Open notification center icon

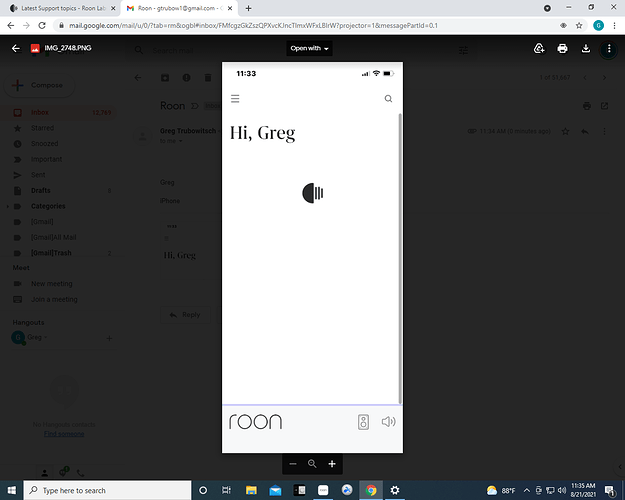[609, 490]
